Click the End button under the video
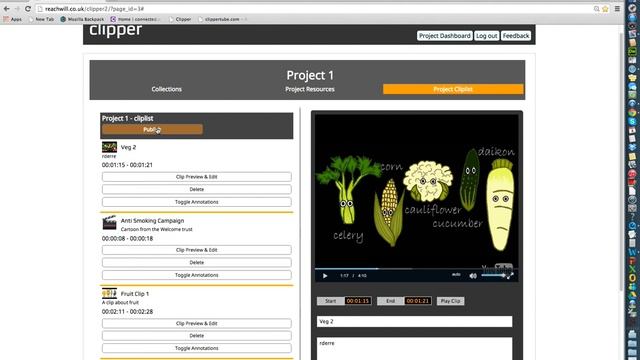This screenshot has width=640, height=360. [x=390, y=301]
